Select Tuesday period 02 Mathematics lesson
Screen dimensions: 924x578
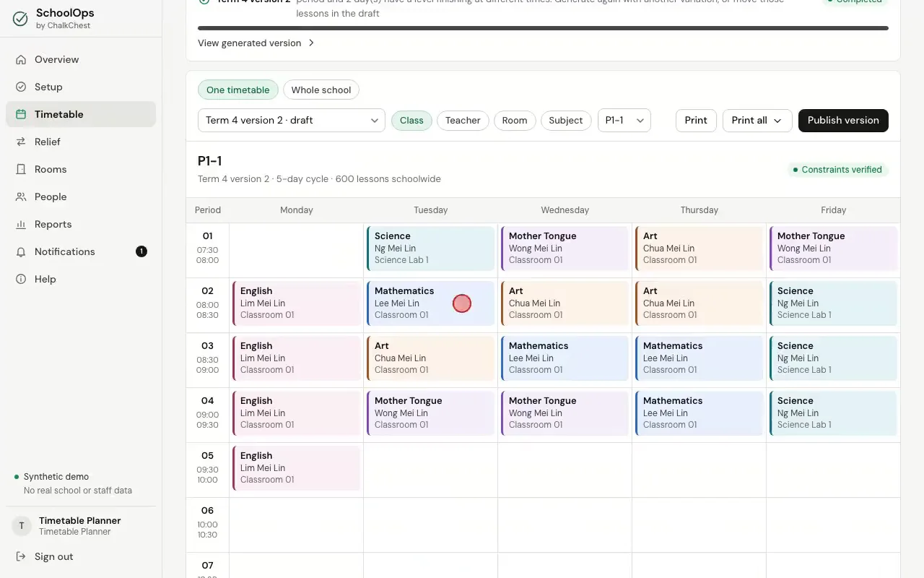point(431,303)
